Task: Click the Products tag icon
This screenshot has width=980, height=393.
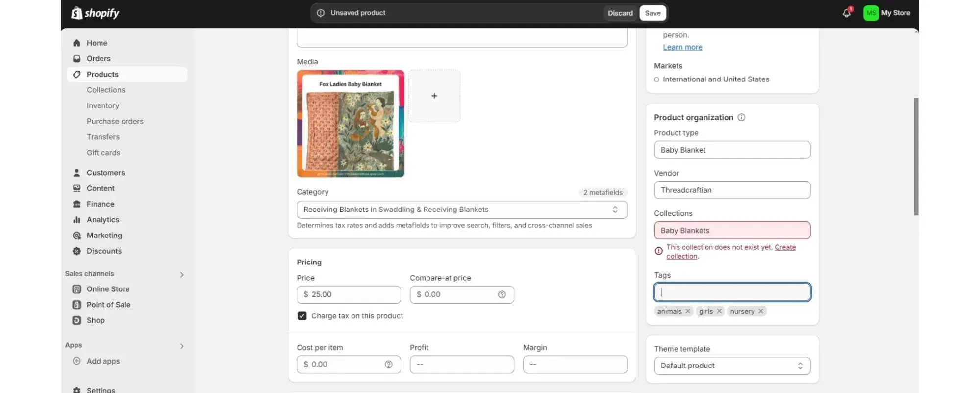Action: pyautogui.click(x=76, y=75)
